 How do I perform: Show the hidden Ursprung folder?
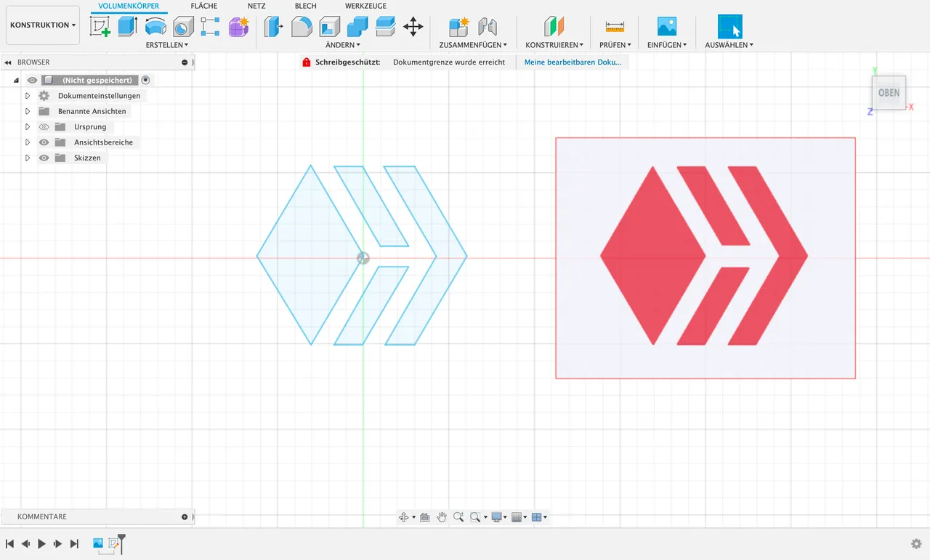point(44,127)
